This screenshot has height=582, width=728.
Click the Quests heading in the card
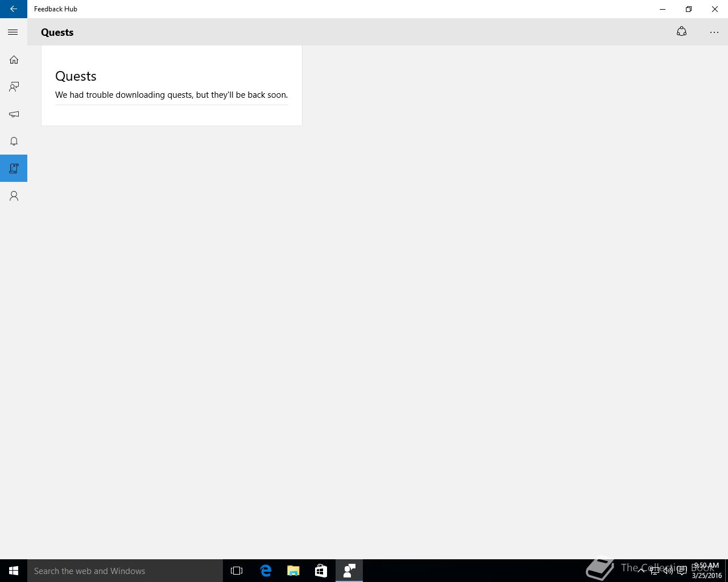pos(76,76)
